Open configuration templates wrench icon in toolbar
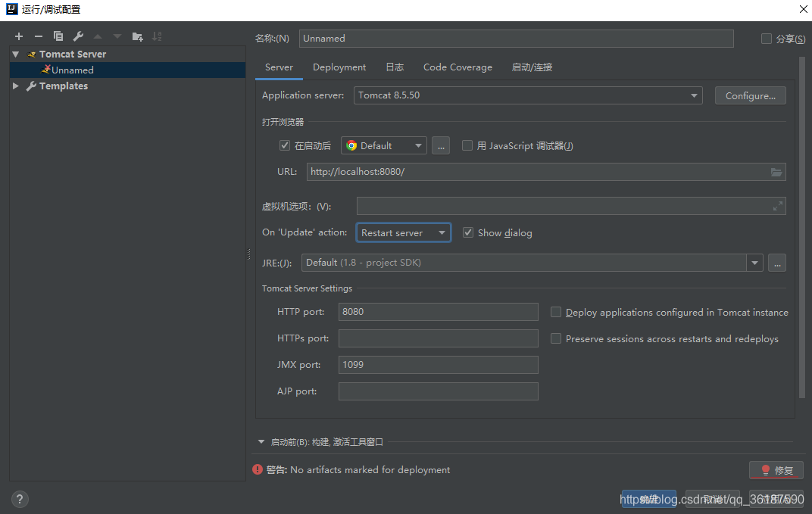The height and width of the screenshot is (514, 812). pos(78,36)
